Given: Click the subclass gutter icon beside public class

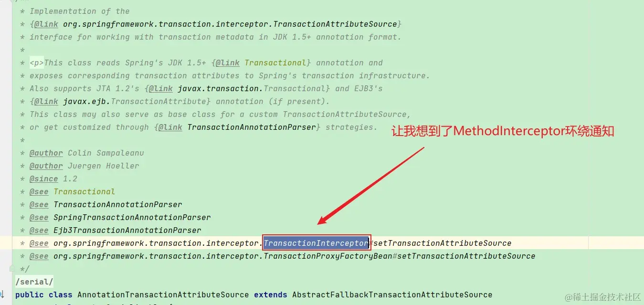Looking at the screenshot, I should pos(2,294).
